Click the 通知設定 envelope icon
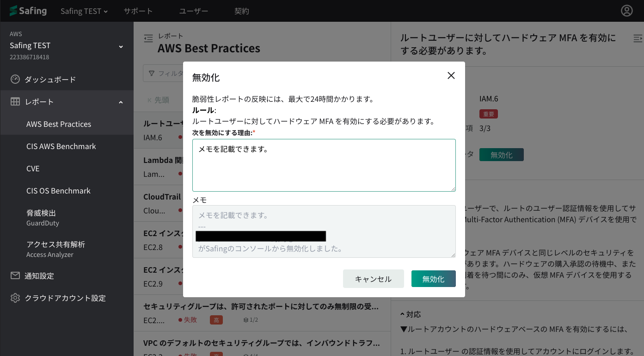The image size is (644, 356). (15, 275)
